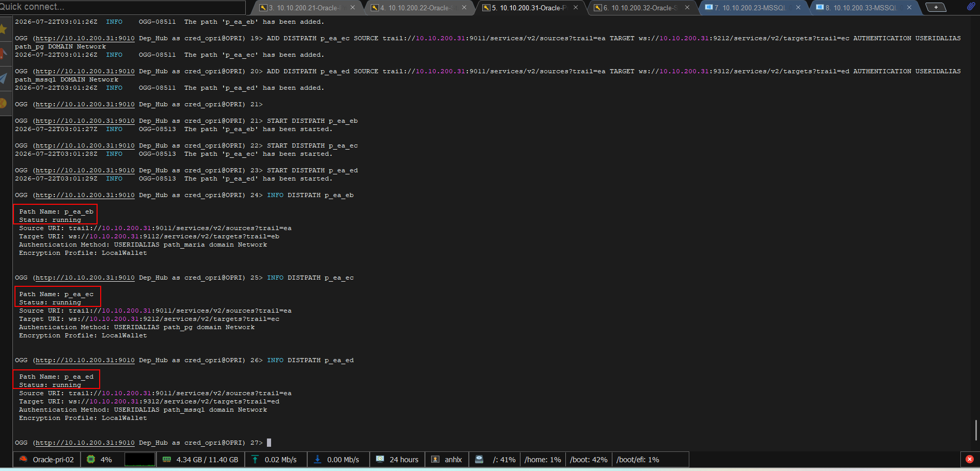Click the terminal cursor at prompt 27
The height and width of the screenshot is (471, 980).
point(269,443)
